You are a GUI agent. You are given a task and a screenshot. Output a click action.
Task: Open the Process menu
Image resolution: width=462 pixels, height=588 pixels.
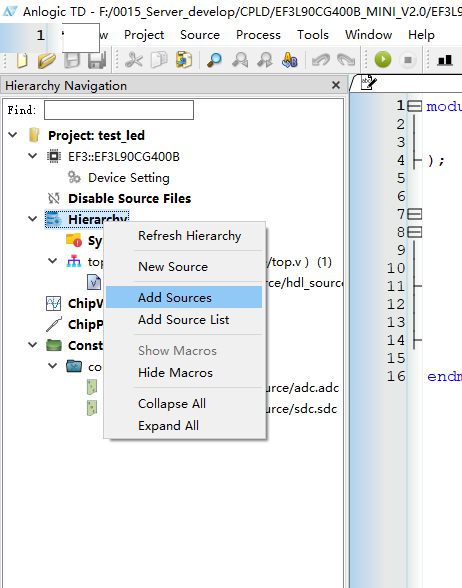tap(258, 35)
